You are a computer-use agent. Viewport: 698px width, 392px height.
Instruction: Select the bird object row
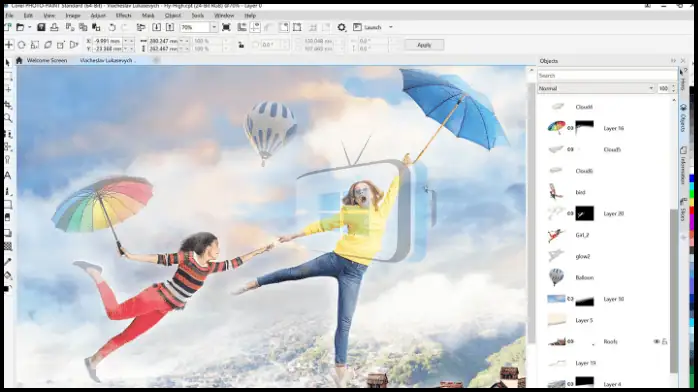tap(605, 192)
